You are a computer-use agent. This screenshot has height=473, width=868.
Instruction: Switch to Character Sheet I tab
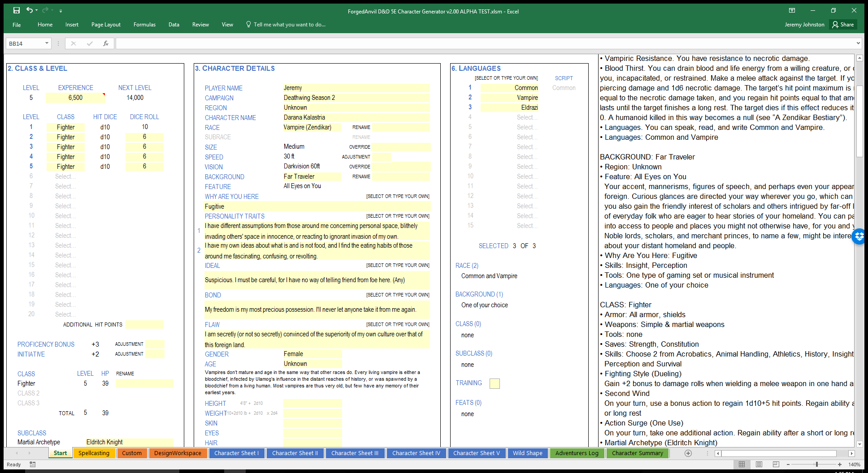click(x=237, y=453)
